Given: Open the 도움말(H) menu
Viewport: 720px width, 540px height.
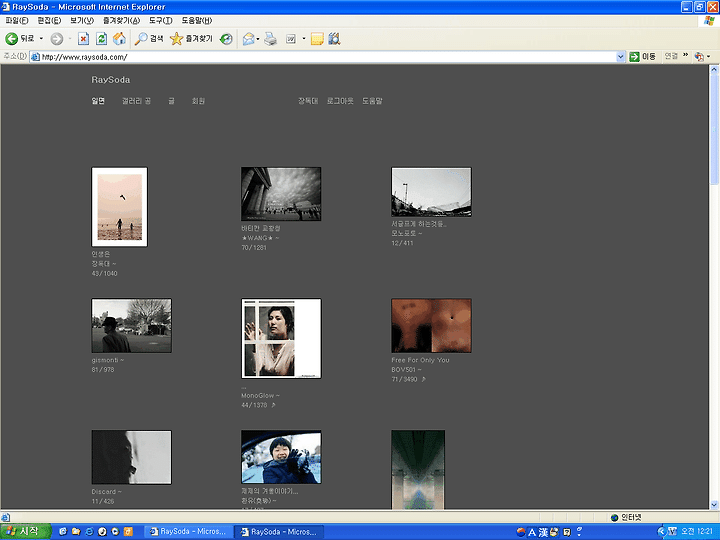Looking at the screenshot, I should (197, 21).
